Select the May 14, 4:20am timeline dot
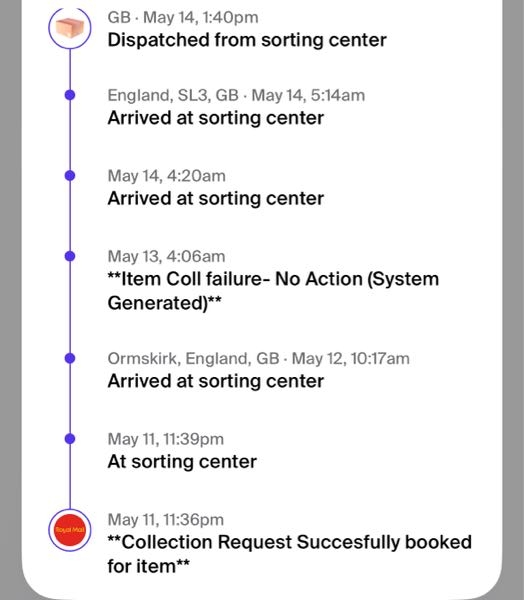The image size is (524, 600). (70, 176)
